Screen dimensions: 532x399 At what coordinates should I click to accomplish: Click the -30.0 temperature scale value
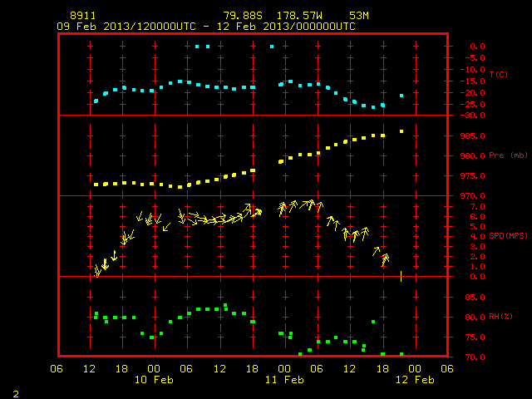click(x=472, y=116)
